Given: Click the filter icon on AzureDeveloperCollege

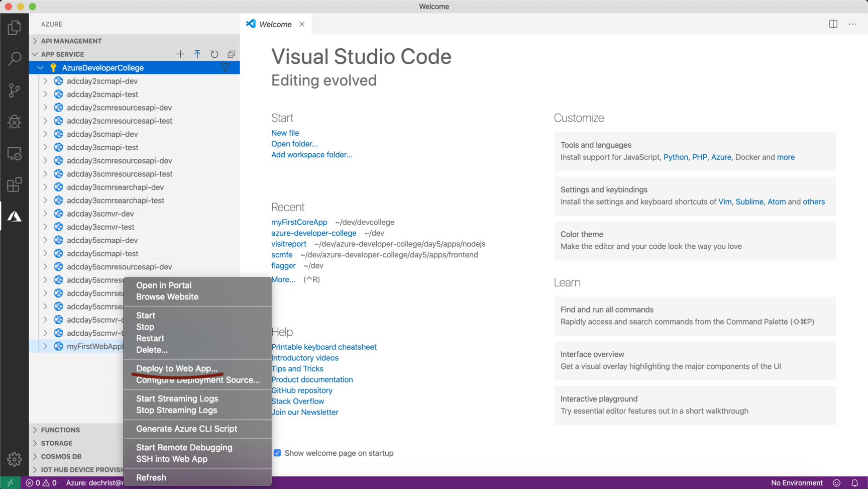Looking at the screenshot, I should pos(226,67).
